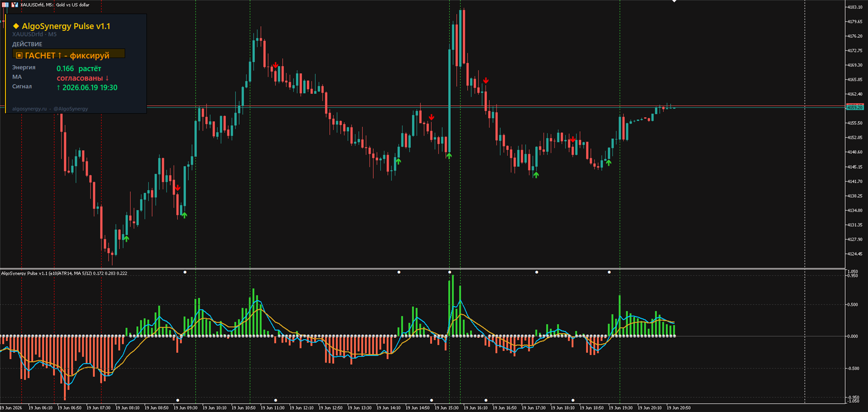Click time axis label '19 Jun 06:10'
The image size is (868, 412).
point(41,408)
